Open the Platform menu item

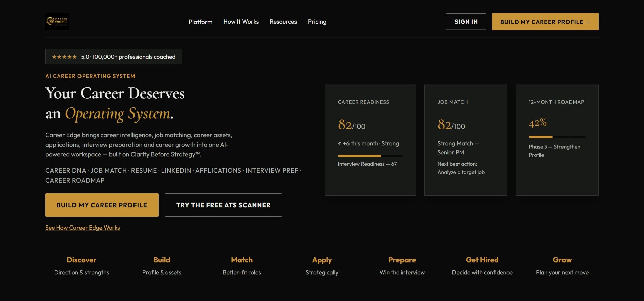(x=200, y=22)
